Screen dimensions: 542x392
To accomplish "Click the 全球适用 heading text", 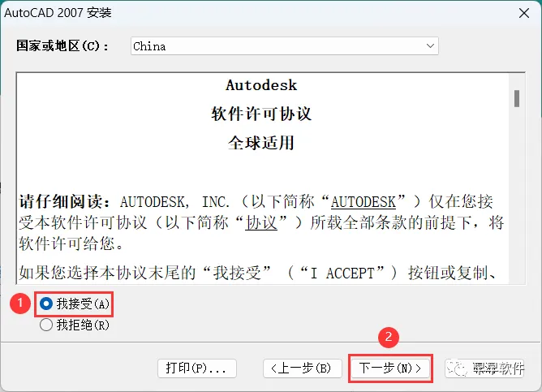I will pos(261,142).
